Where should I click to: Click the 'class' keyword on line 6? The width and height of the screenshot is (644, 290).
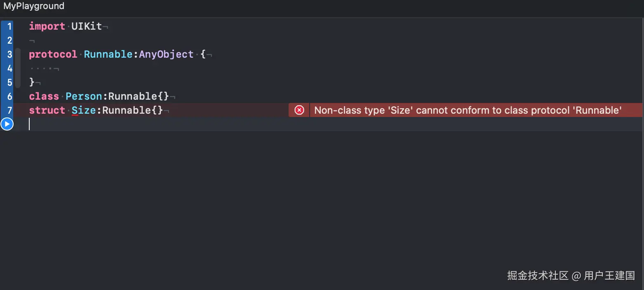click(44, 96)
